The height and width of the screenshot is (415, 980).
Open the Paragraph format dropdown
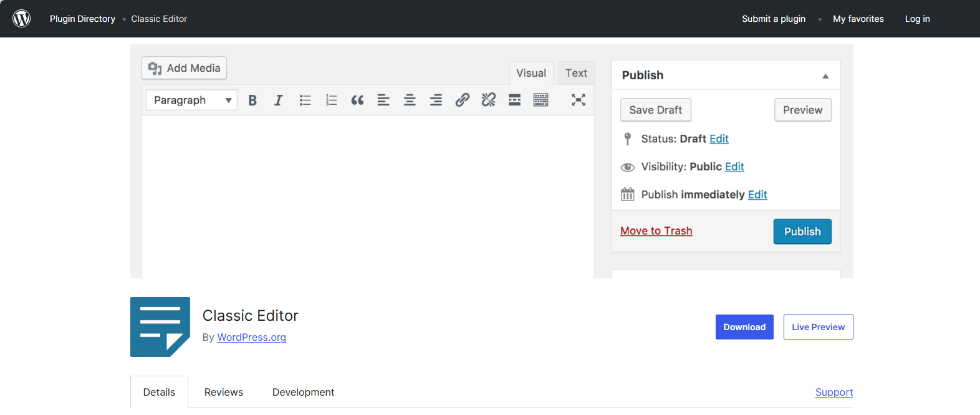coord(192,100)
